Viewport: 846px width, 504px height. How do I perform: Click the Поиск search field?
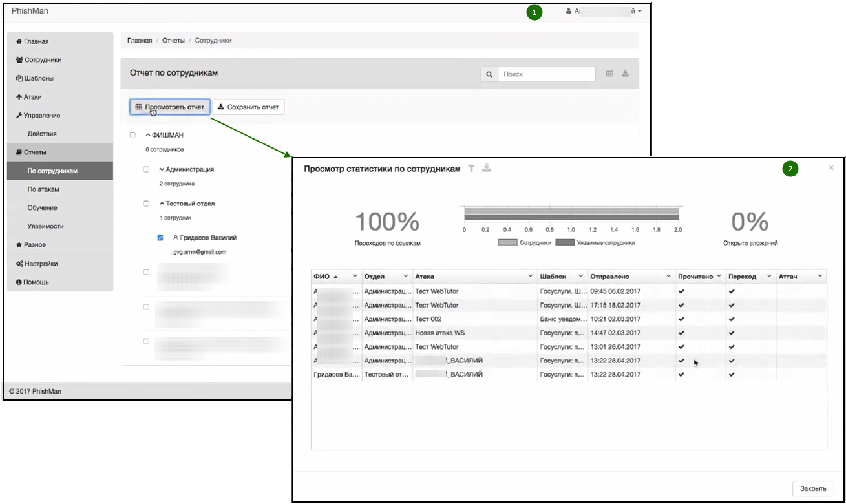(x=547, y=74)
